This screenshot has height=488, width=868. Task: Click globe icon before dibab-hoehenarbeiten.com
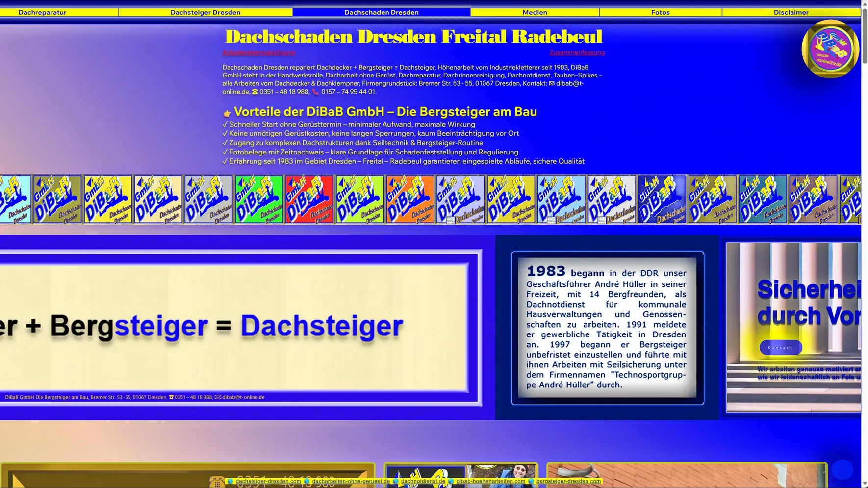[451, 481]
